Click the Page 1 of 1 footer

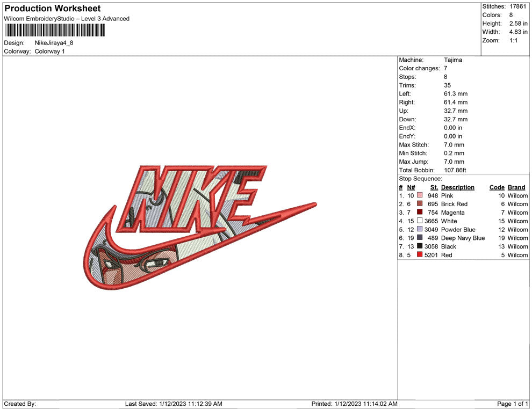point(512,404)
